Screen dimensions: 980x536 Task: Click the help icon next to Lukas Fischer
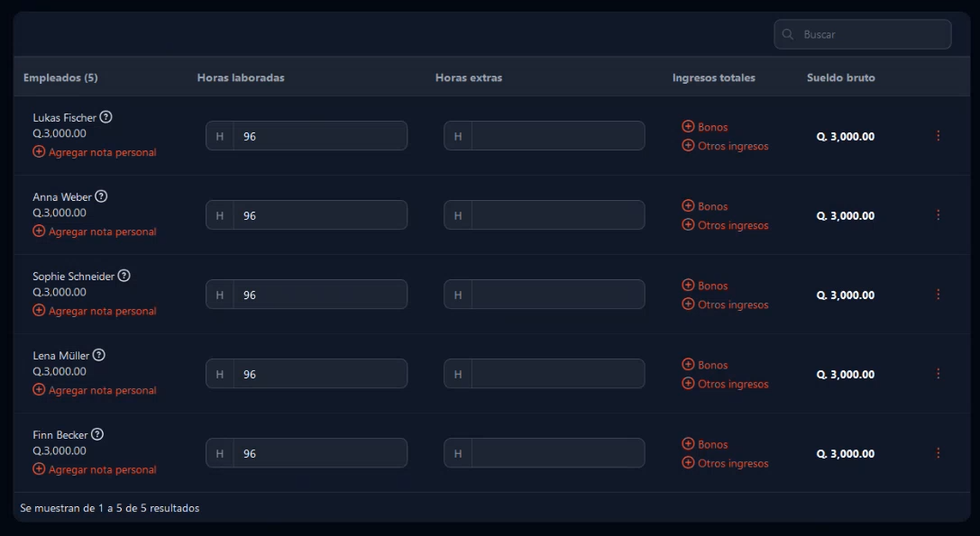(105, 117)
